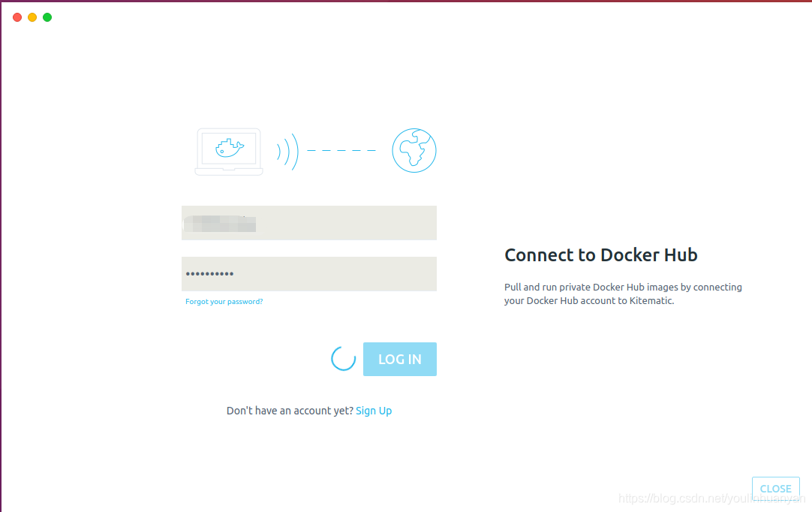The height and width of the screenshot is (512, 812).
Task: Click the yellow minimize window button
Action: [32, 17]
